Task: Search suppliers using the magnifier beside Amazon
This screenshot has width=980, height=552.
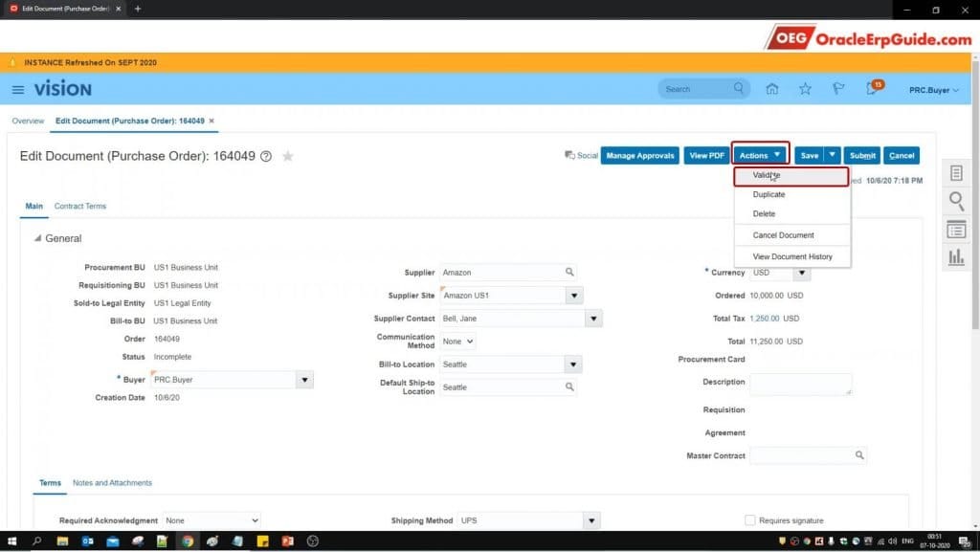Action: pyautogui.click(x=571, y=272)
